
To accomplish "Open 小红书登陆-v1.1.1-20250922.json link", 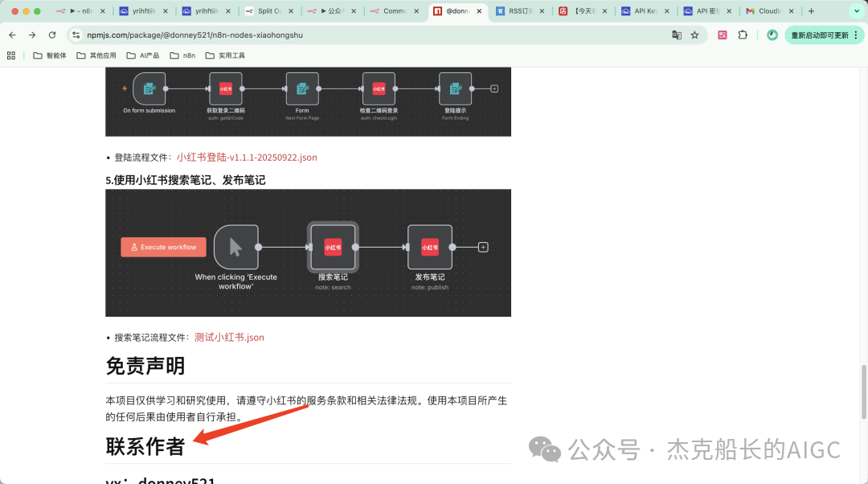I will tap(247, 158).
